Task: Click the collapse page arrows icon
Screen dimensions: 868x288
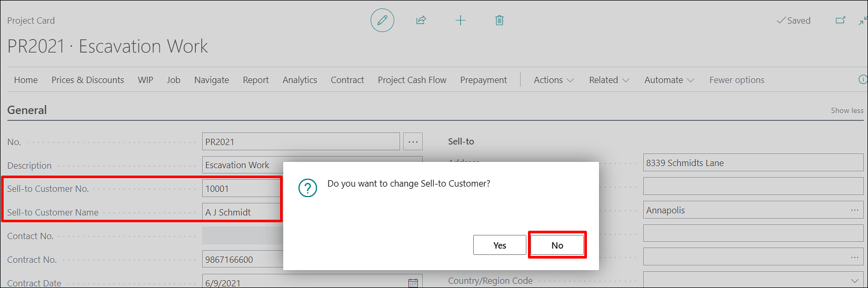Action: click(x=863, y=20)
